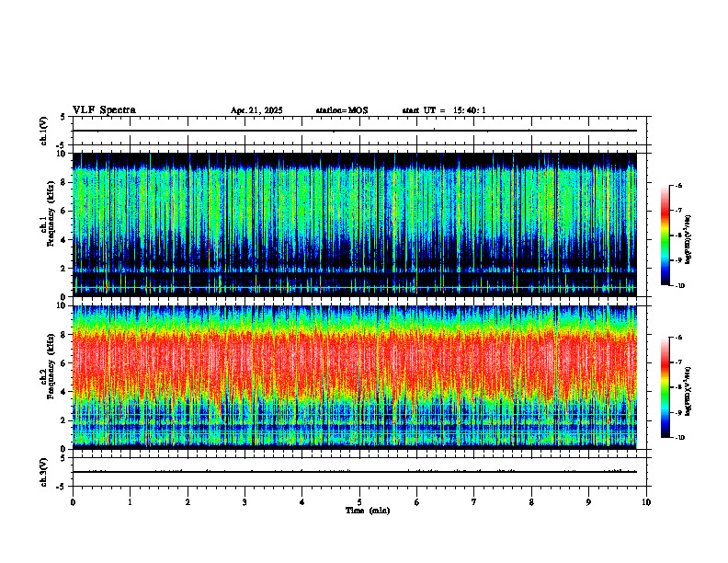Click the "-9" label on ch.1 colorbar
Image resolution: width=728 pixels, height=563 pixels.
[678, 260]
